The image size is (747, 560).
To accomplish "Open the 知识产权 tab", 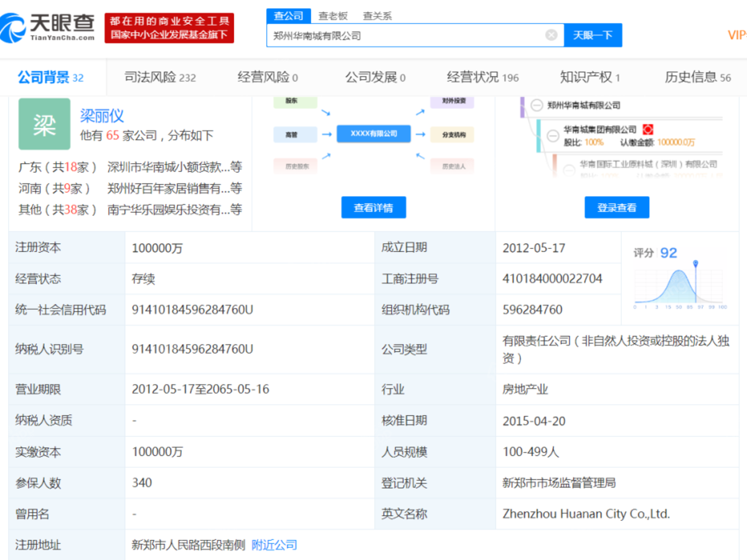I will [590, 78].
